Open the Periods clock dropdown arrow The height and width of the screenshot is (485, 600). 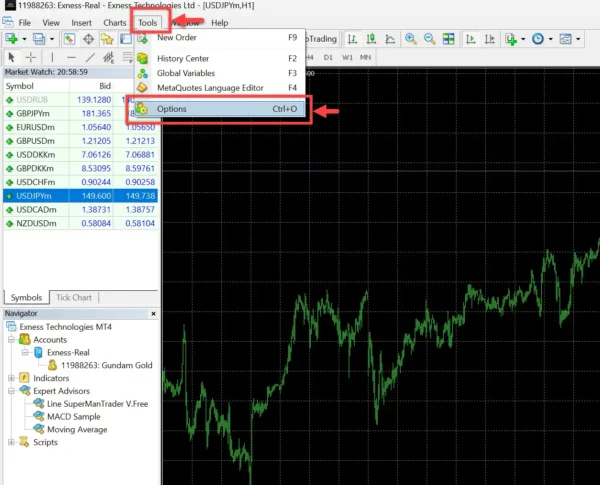click(551, 39)
